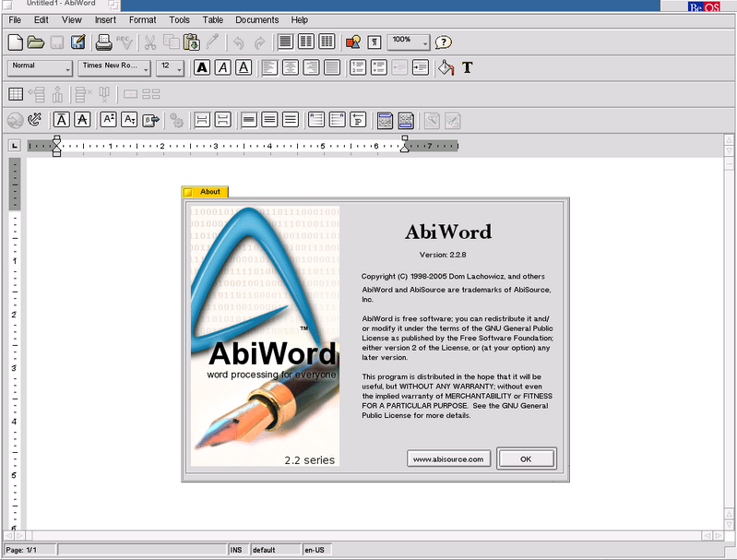The image size is (737, 560).
Task: Open the Format menu
Action: tap(142, 19)
